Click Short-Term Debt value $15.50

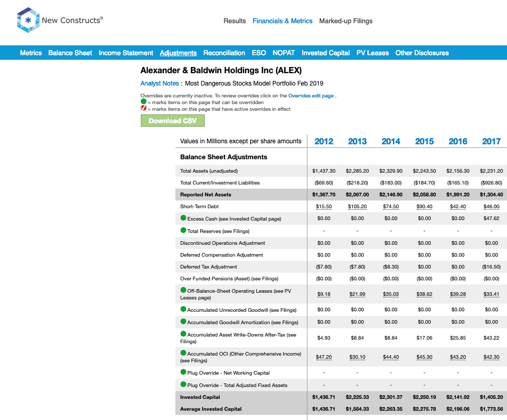point(324,207)
